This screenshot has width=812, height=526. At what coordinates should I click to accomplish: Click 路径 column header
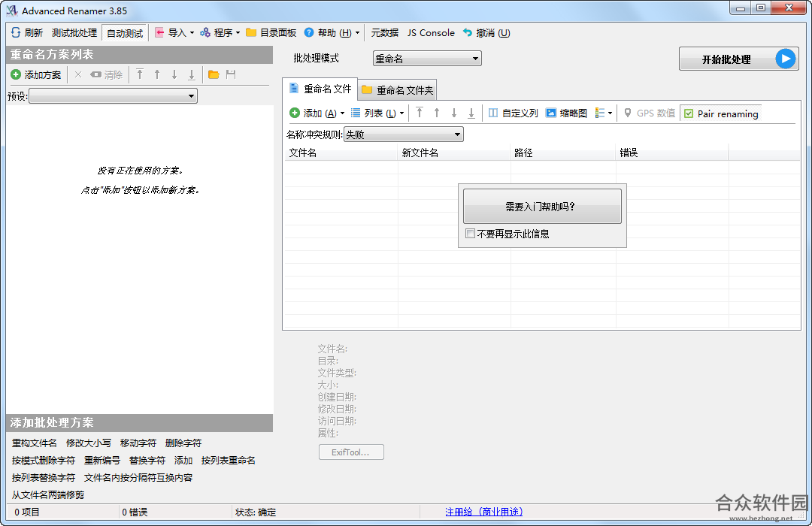563,153
